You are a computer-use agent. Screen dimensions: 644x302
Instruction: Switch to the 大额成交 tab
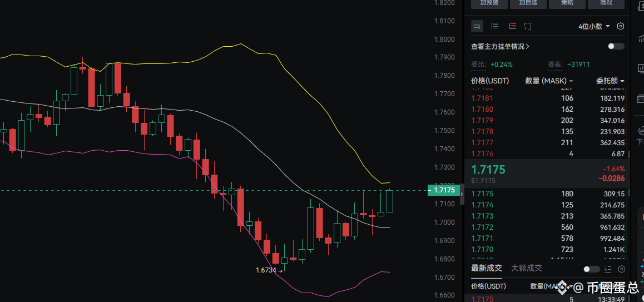pyautogui.click(x=527, y=268)
